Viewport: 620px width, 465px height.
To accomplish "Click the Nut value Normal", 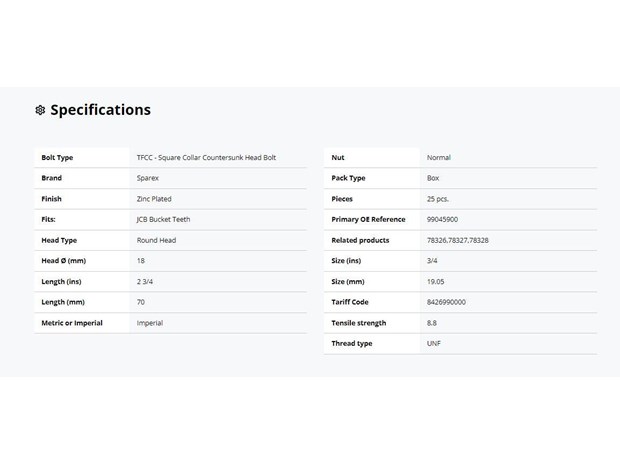I will click(x=439, y=157).
